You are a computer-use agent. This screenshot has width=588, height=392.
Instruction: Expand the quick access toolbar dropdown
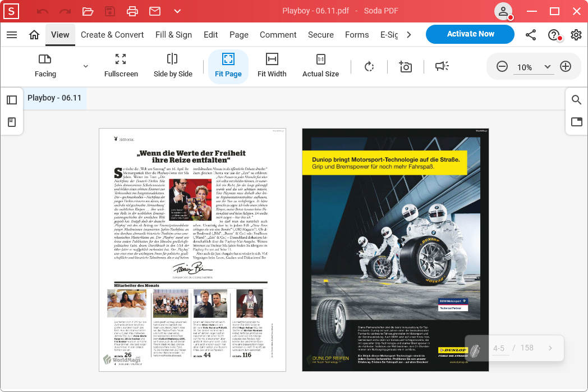click(177, 11)
